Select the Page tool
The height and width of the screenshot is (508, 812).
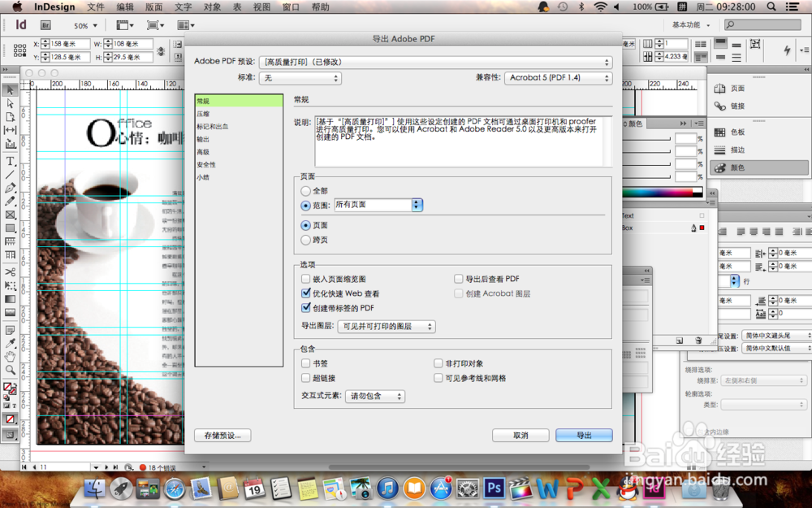click(x=10, y=116)
